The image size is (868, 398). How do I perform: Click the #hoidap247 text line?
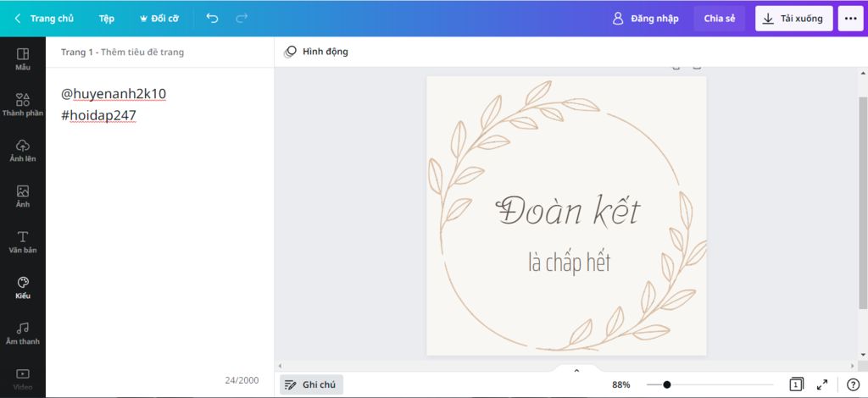[x=98, y=115]
